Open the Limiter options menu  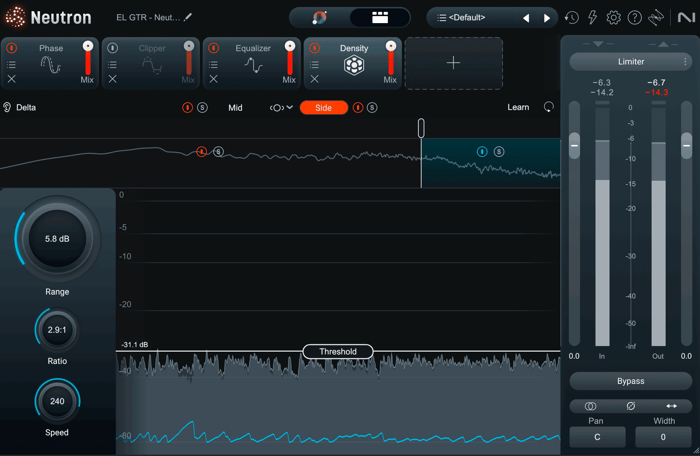685,62
